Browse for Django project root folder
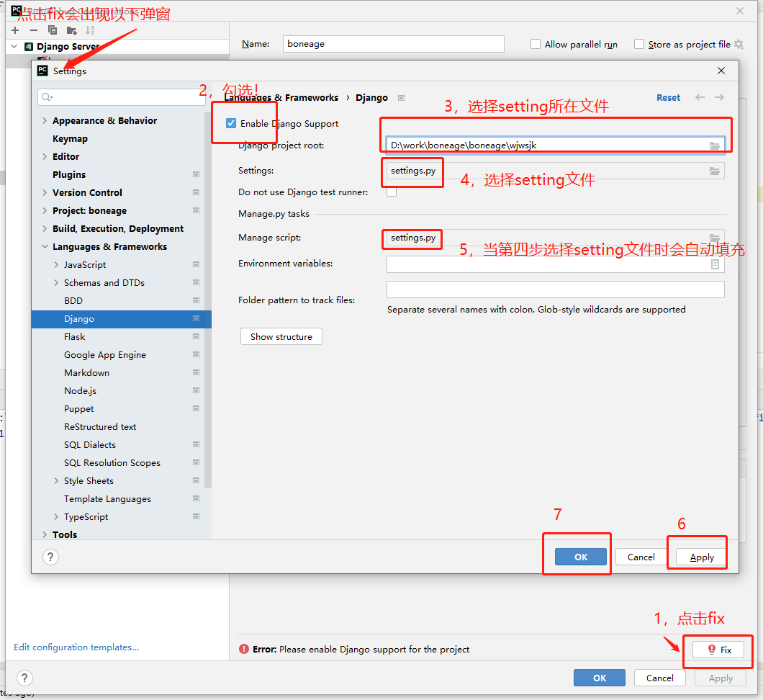This screenshot has width=763, height=700. tap(714, 145)
